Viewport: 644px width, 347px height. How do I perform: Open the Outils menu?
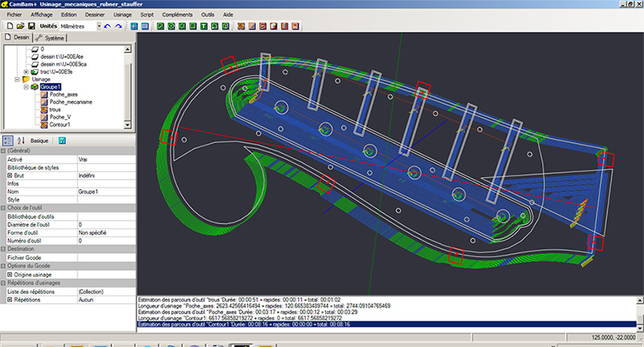[x=208, y=14]
